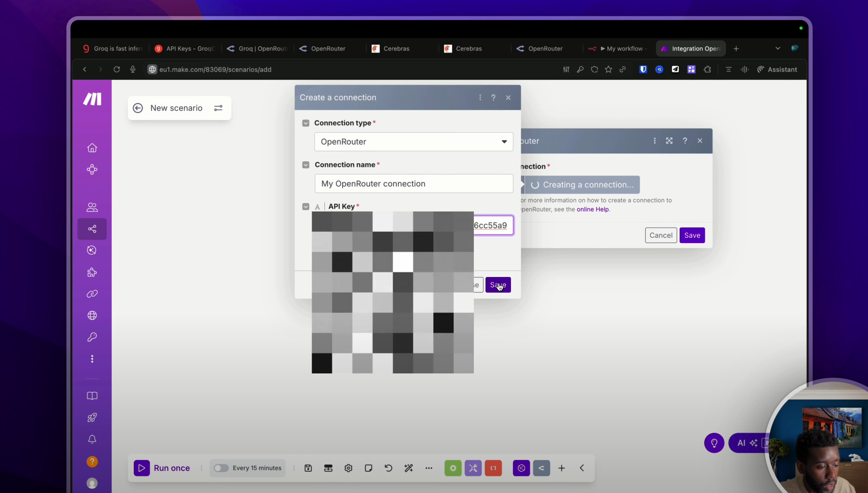Toggle the Every 15 minutes schedule switch
Image resolution: width=868 pixels, height=493 pixels.
pos(221,468)
